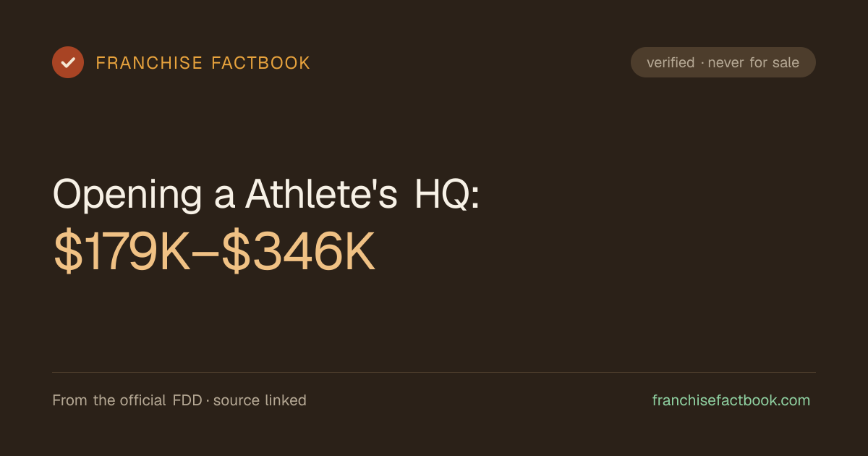
Task: Click the word FACTBOOK in the header
Action: click(x=260, y=63)
